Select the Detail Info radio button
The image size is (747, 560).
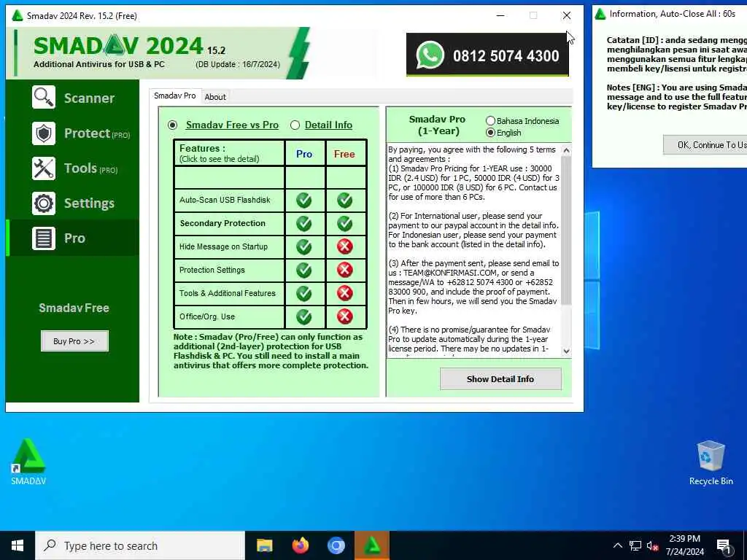(x=295, y=125)
